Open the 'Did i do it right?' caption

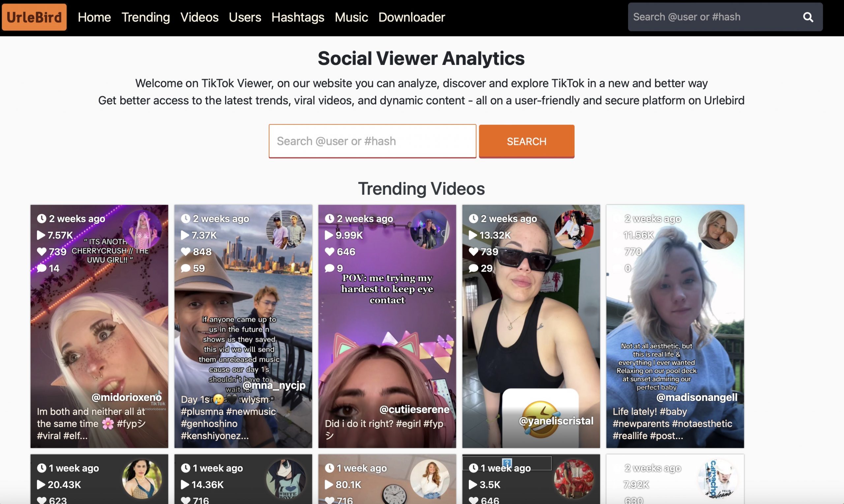click(x=384, y=429)
